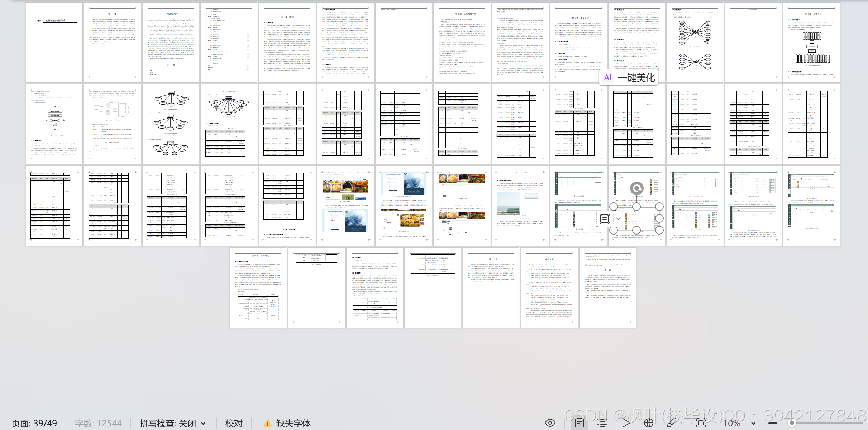Screen dimensions: 868x430
Task: Select the ABSTRACT page thumbnail
Action: pos(171,42)
